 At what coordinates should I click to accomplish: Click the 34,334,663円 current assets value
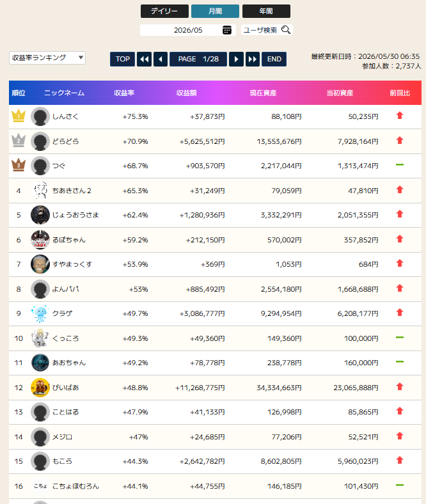[x=279, y=388]
